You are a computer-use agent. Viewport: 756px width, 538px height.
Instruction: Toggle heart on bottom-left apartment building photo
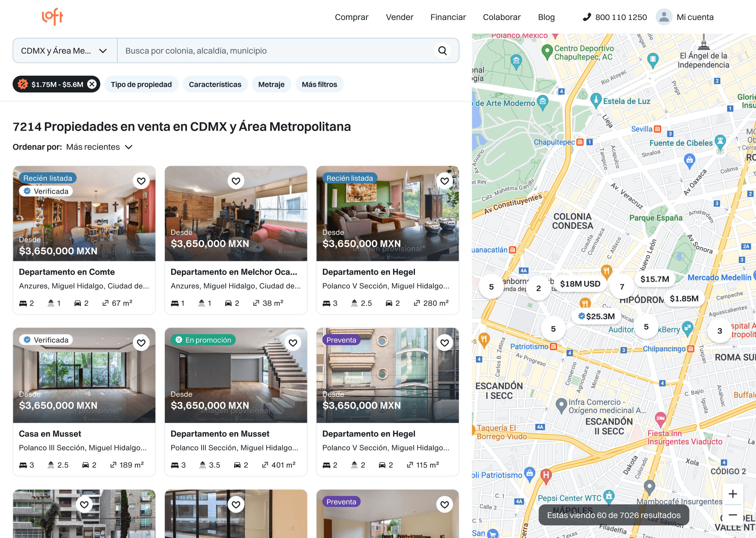tap(84, 504)
